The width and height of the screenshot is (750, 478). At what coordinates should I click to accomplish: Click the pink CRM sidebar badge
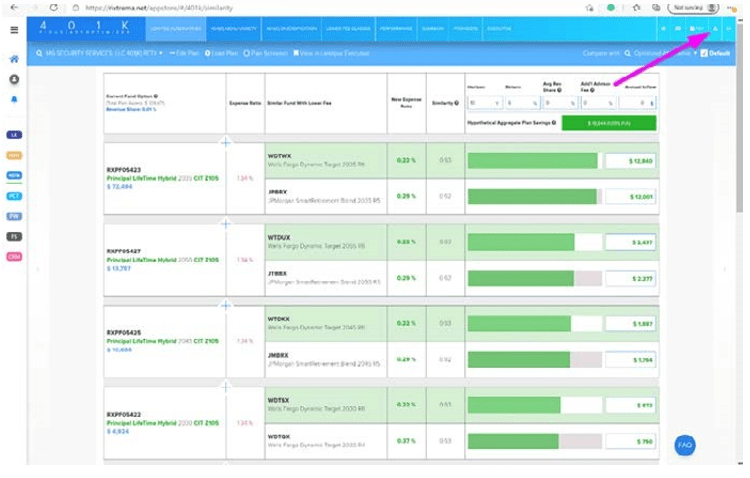pos(14,257)
